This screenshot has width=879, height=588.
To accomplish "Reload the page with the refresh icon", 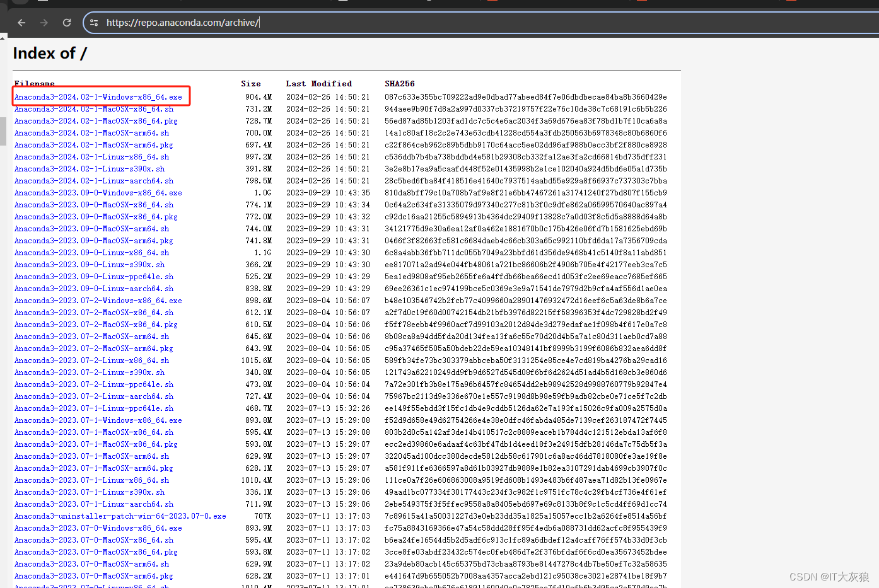I will click(x=67, y=23).
